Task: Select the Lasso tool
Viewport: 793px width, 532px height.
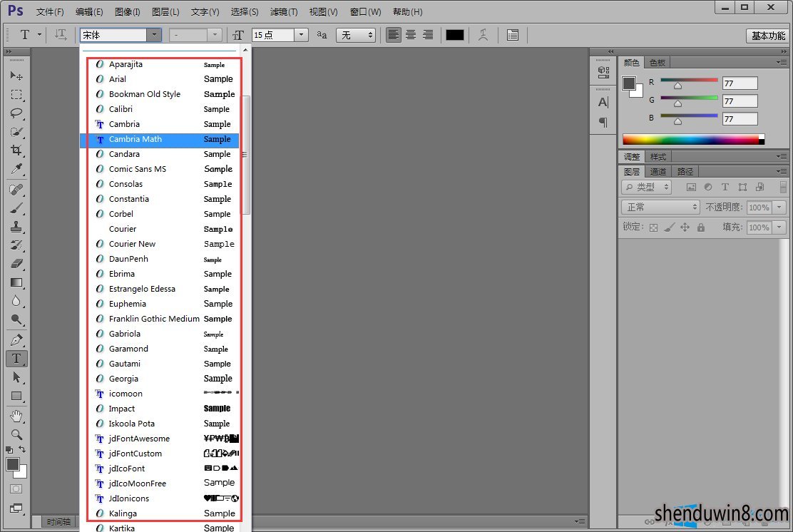Action: coord(16,113)
